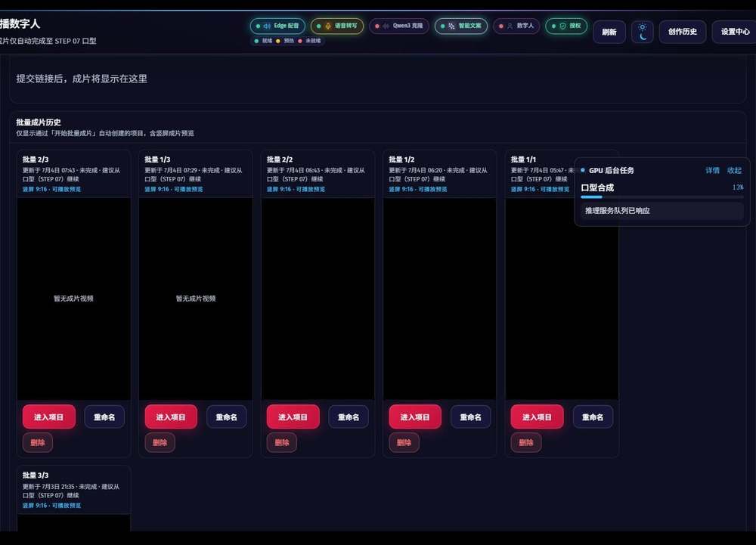
Task: Click 重命名 on the 批量 2/2 card
Action: pyautogui.click(x=348, y=416)
